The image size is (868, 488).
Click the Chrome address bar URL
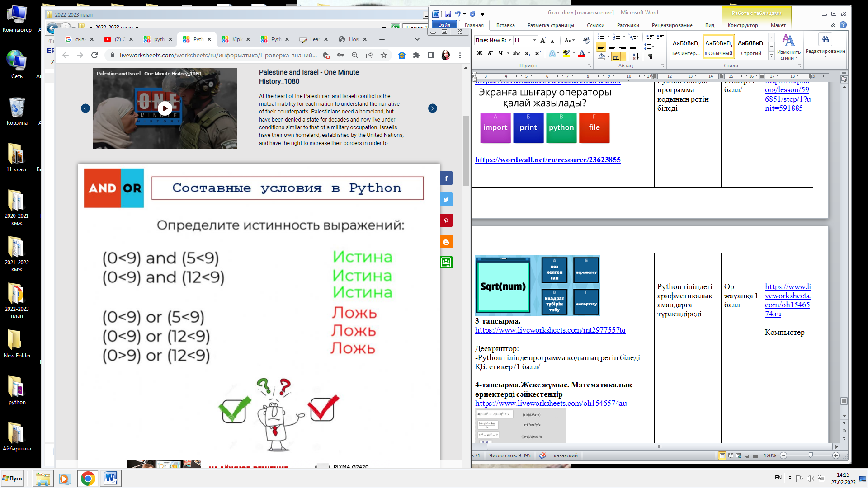[218, 55]
